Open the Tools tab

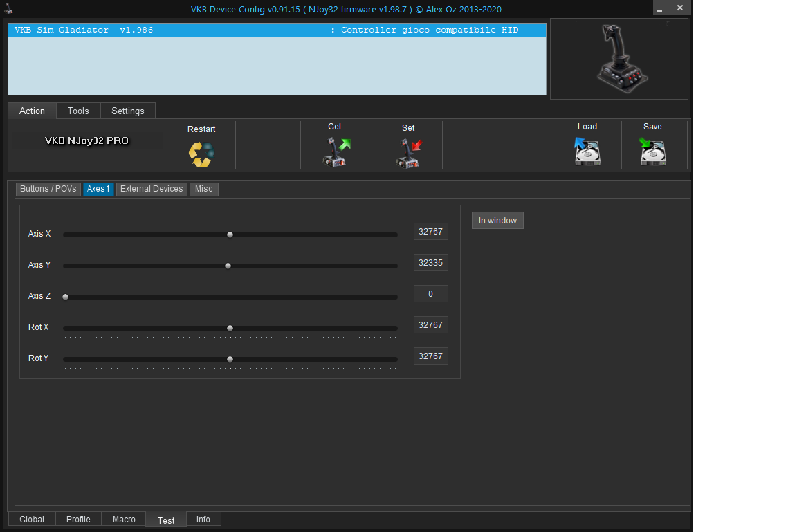[x=78, y=111]
